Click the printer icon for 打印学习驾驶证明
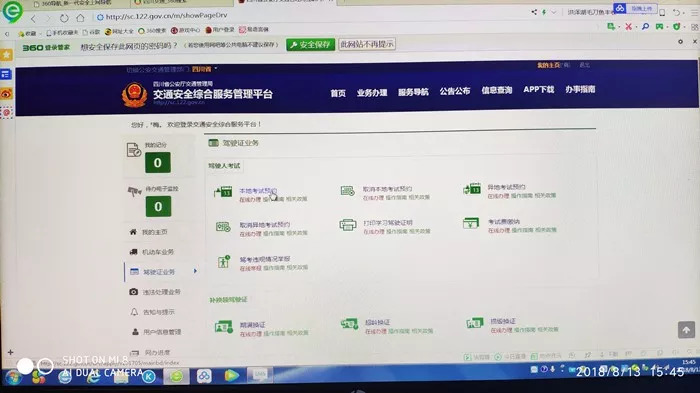 [348, 225]
